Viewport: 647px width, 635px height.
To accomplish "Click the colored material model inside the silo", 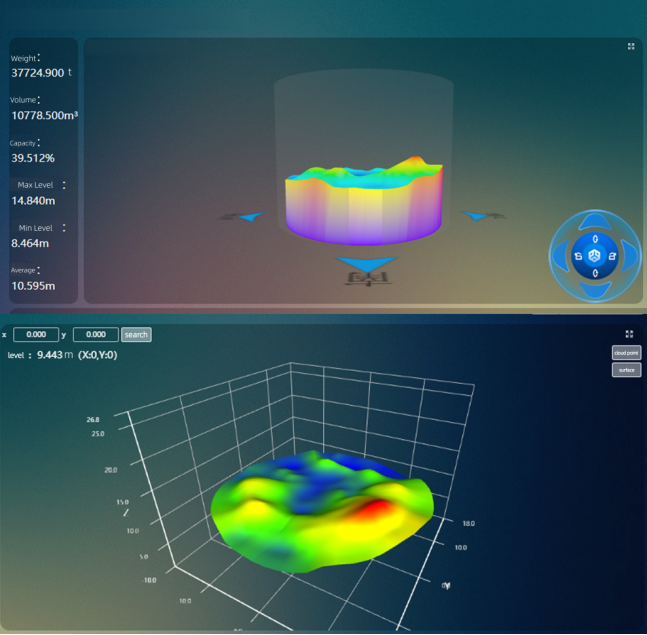I will point(364,201).
